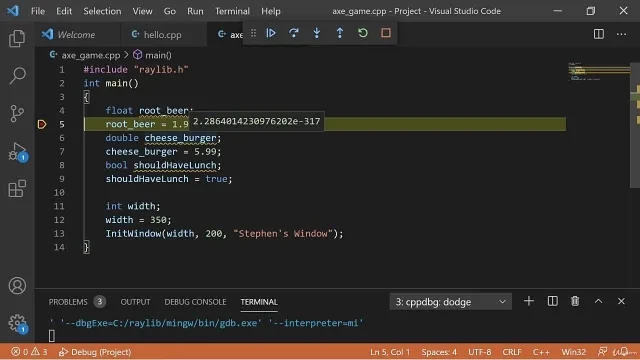Open the Search view in activity bar
Screen dimensions: 640x360
[17, 76]
